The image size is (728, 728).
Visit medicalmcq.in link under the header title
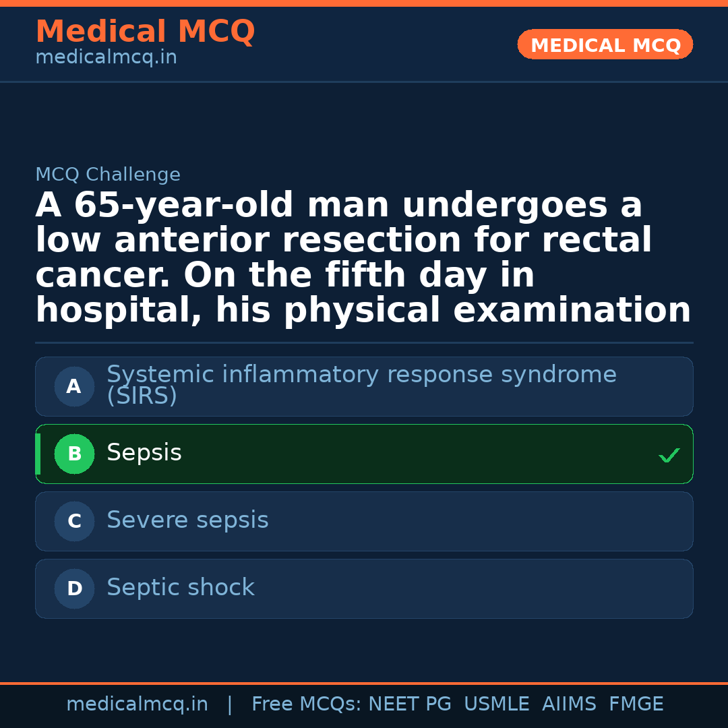(106, 58)
